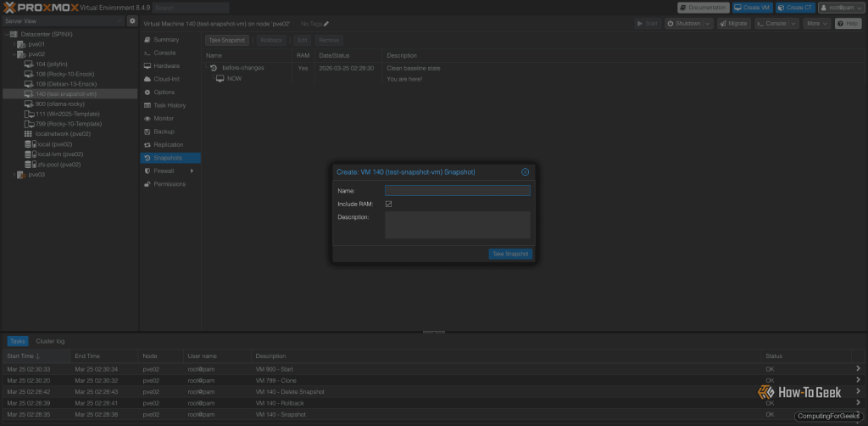Click the before-changes snapshot icon
Viewport: 868px width, 426px height.
(x=214, y=68)
